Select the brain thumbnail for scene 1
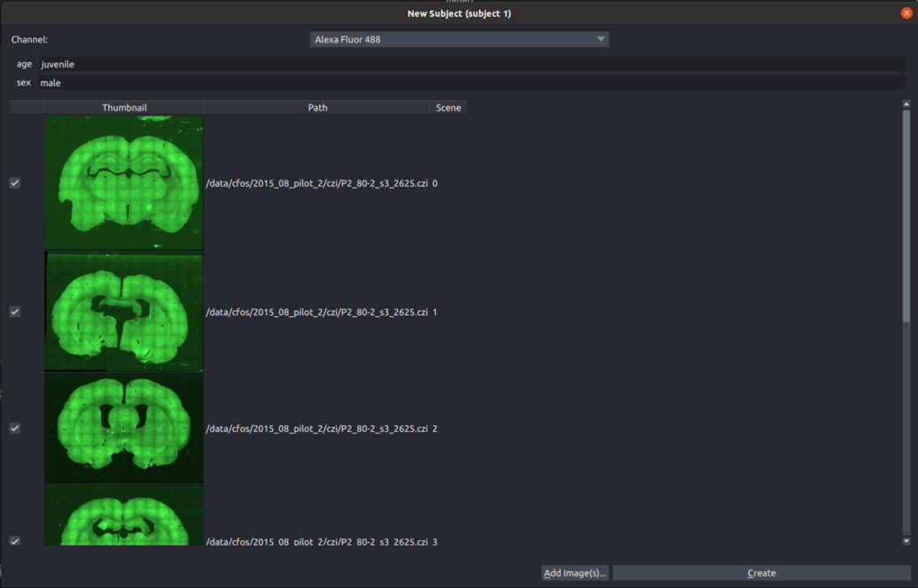The width and height of the screenshot is (918, 588). click(x=124, y=312)
